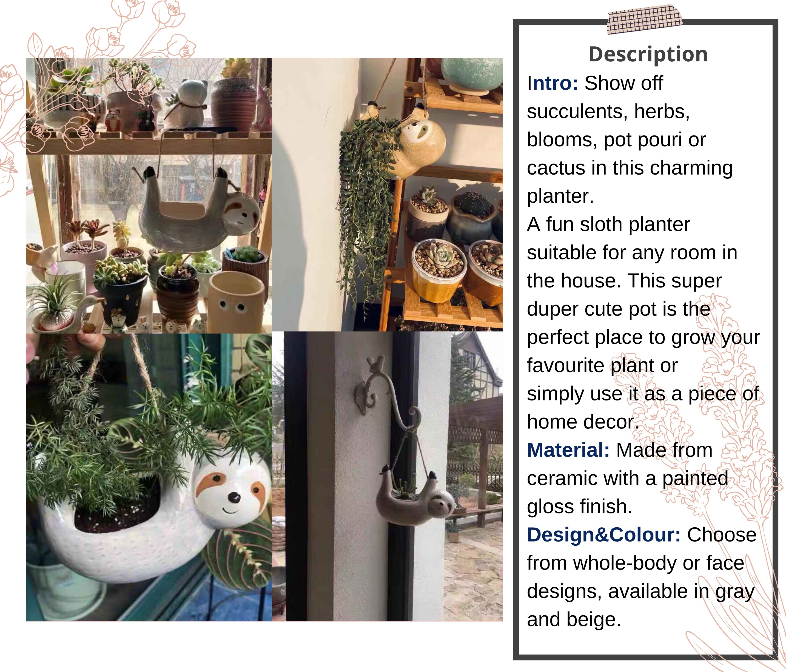Click the Description heading

[648, 54]
